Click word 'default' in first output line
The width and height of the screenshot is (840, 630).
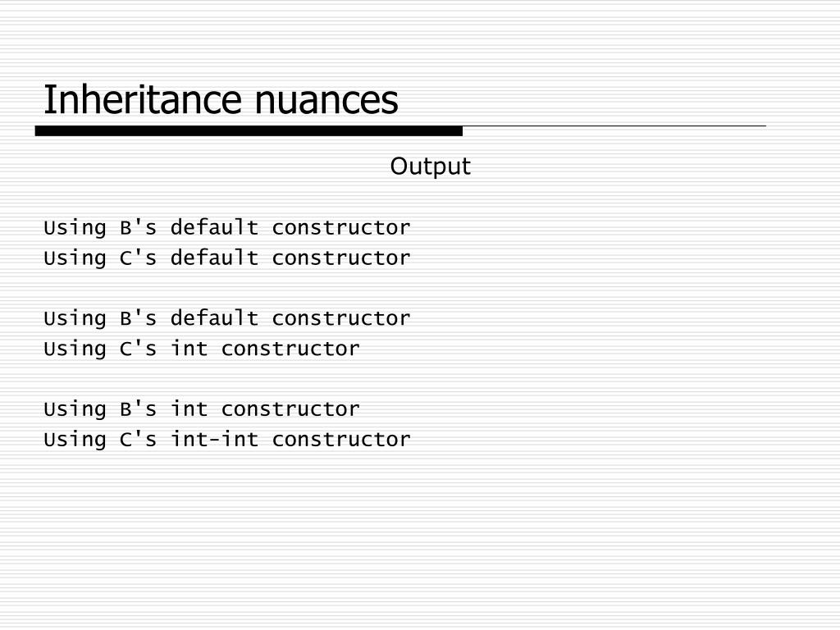(215, 228)
